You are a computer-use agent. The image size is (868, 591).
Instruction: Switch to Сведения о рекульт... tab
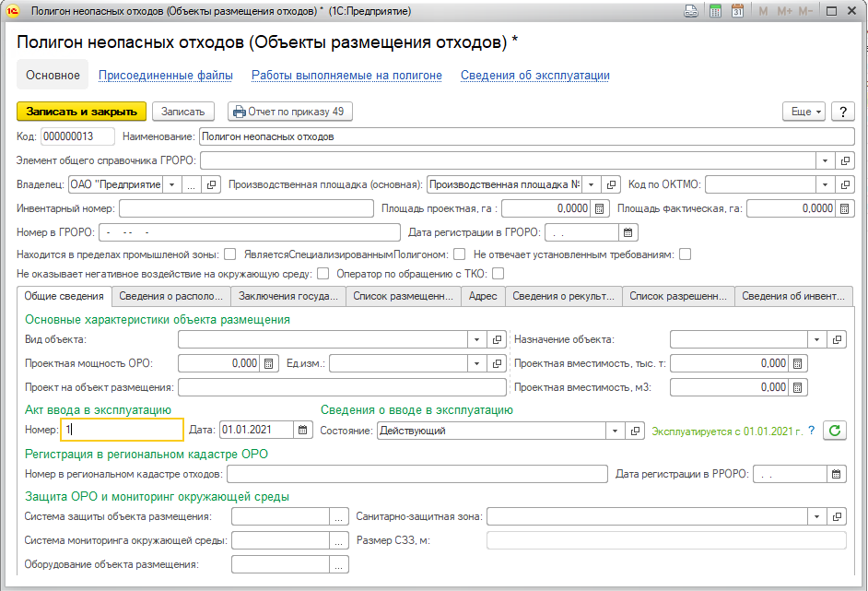pos(564,296)
